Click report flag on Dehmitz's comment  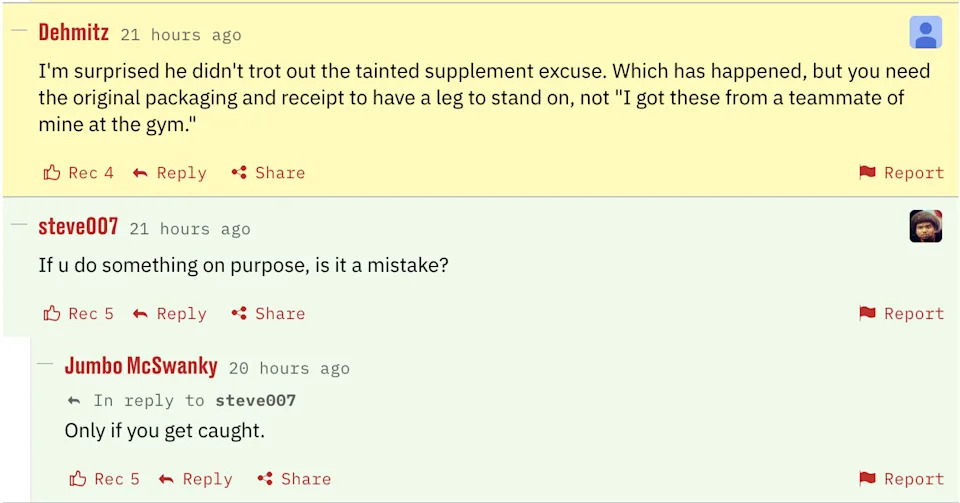click(867, 173)
